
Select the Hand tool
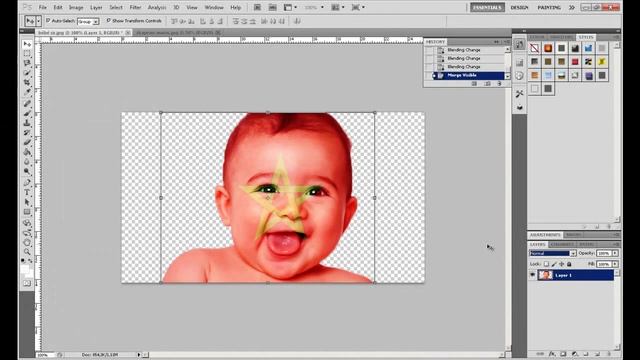coord(27,242)
